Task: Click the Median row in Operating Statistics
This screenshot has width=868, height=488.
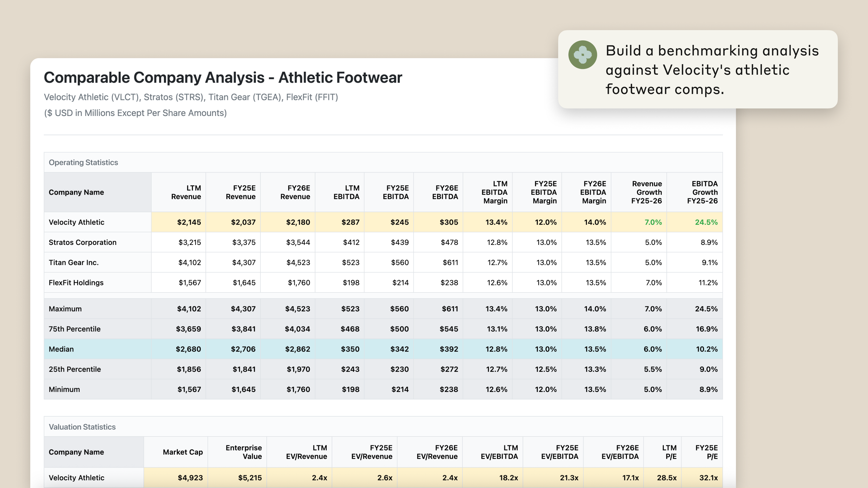Action: pyautogui.click(x=61, y=349)
